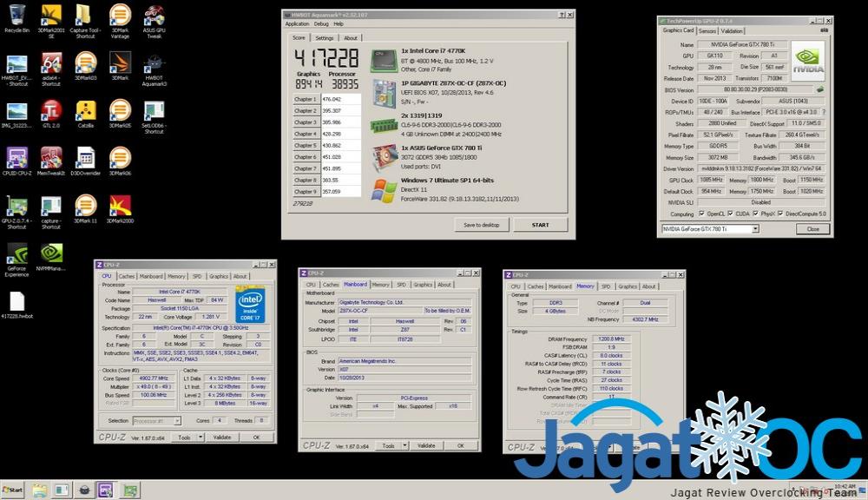Switch to the Settings tab in Aquamark
Viewport: 868px width, 500px height.
(x=325, y=38)
